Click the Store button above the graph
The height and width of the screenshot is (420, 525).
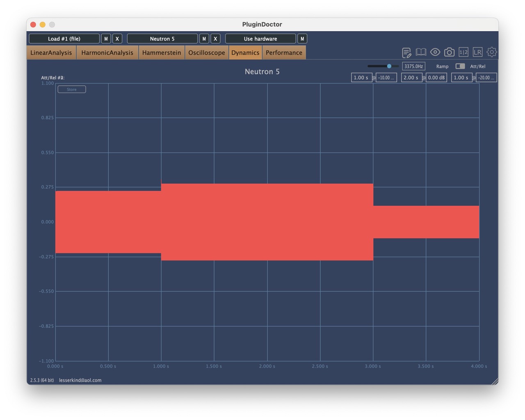point(71,89)
